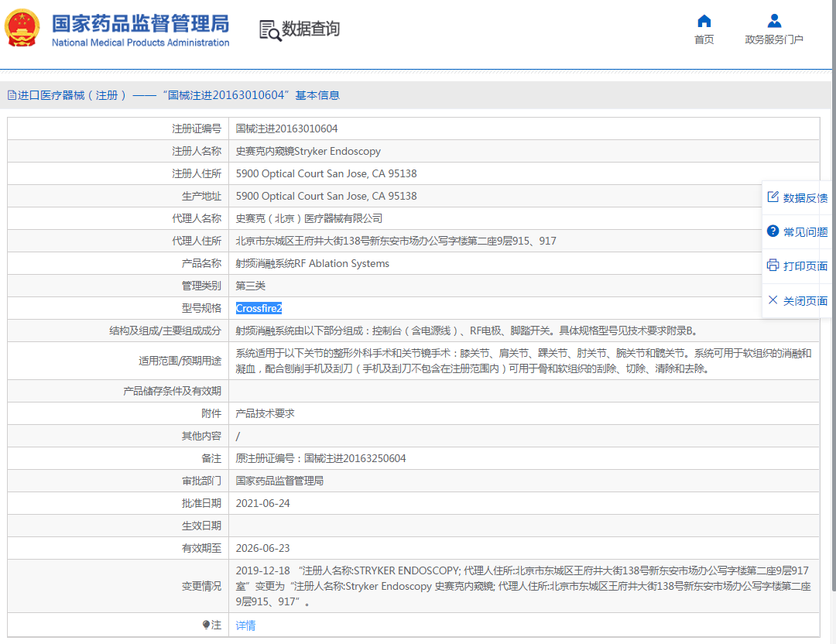
Task: Click the 常见问题 question mark icon
Action: coord(773,231)
